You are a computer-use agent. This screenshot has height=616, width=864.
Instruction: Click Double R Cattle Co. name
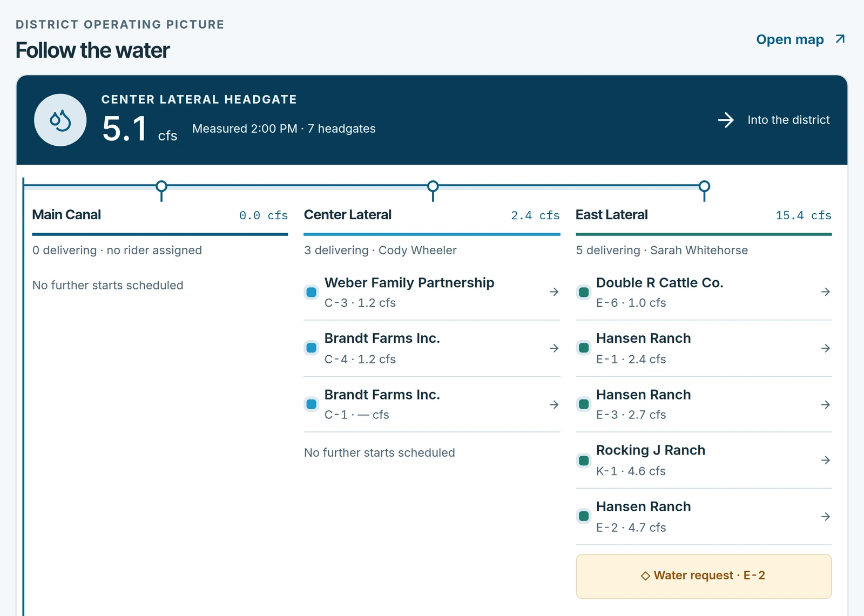(660, 283)
